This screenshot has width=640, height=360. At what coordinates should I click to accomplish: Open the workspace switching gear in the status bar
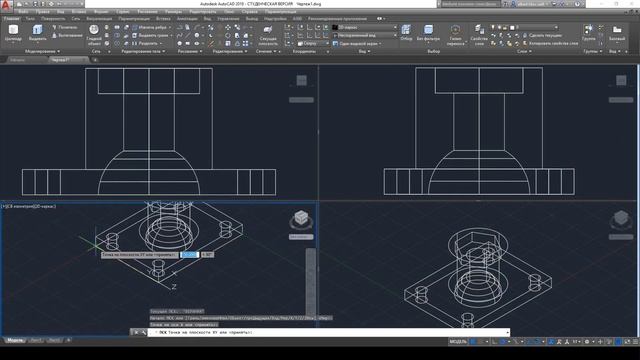(x=587, y=342)
